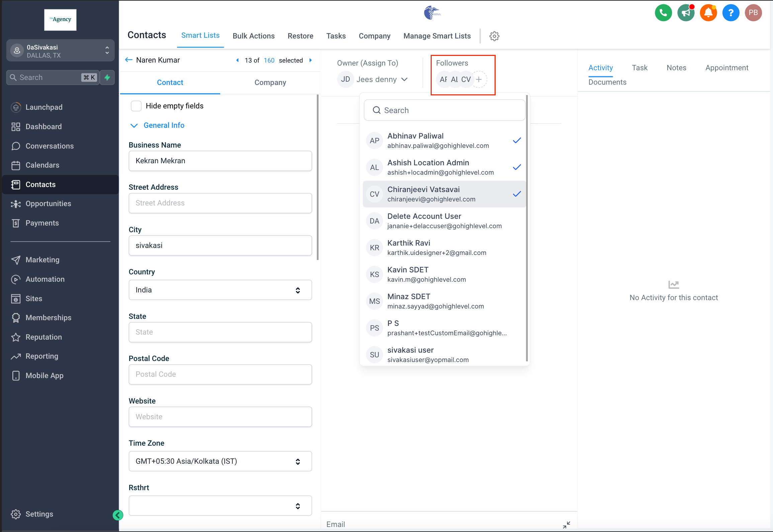Image resolution: width=773 pixels, height=532 pixels.
Task: Click the Agency logo
Action: (x=60, y=20)
